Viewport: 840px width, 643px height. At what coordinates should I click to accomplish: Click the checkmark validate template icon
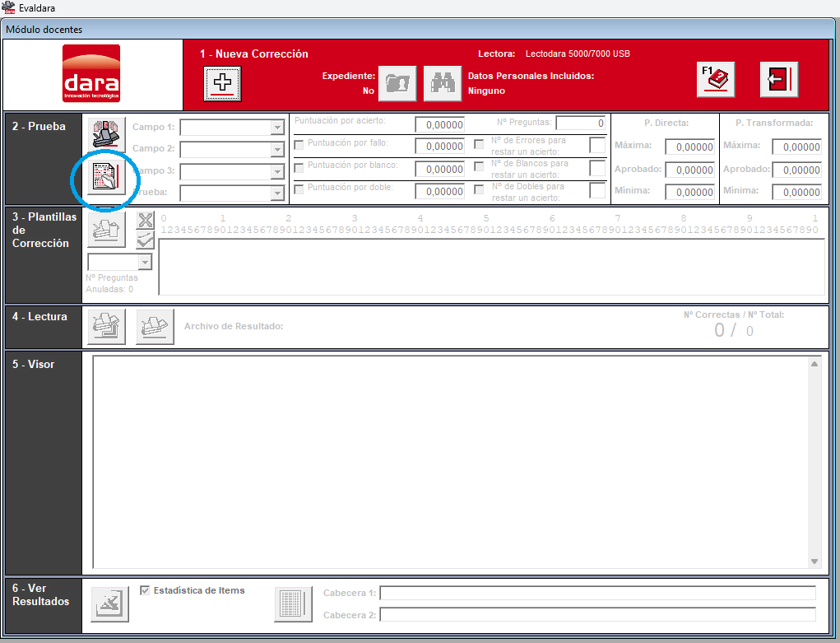tap(145, 240)
